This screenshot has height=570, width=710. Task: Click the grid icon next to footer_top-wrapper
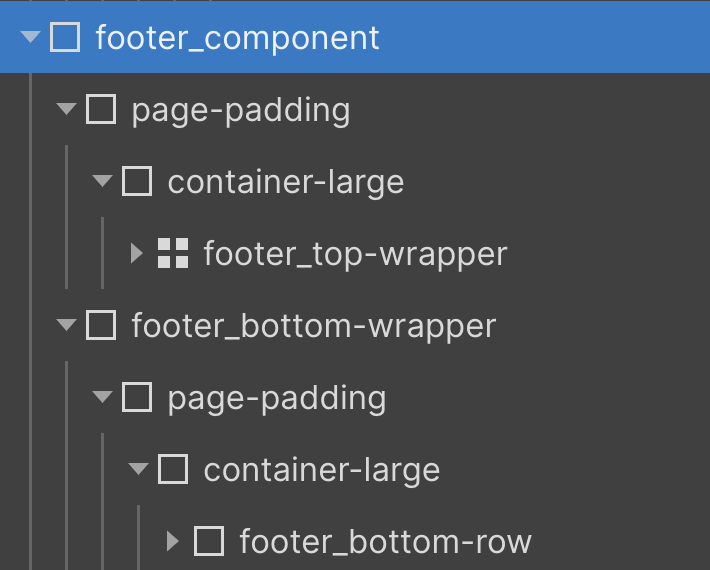[173, 253]
